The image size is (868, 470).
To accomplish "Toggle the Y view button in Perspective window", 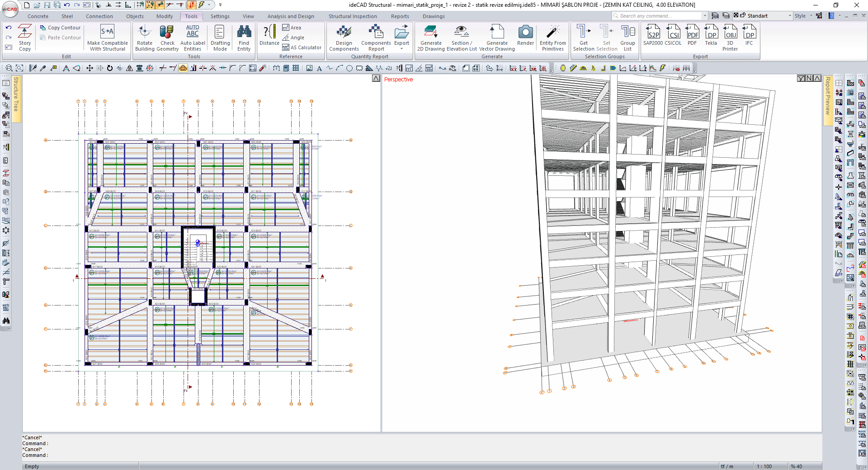I will [x=801, y=79].
